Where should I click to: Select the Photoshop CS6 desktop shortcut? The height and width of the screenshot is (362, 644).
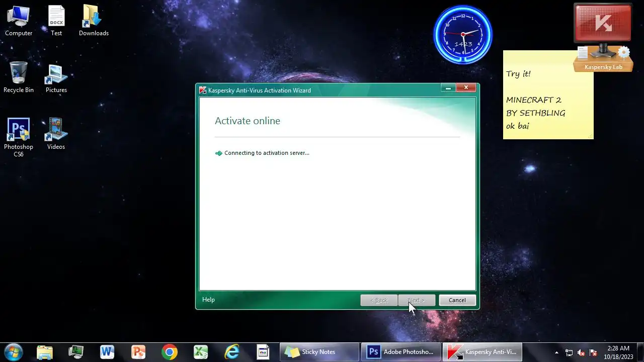tap(19, 137)
